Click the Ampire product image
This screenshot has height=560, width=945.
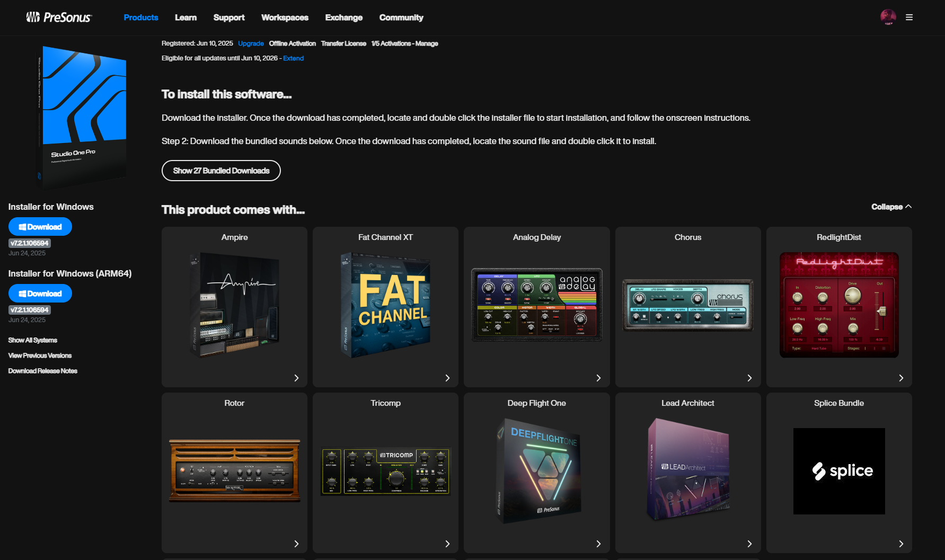point(234,305)
